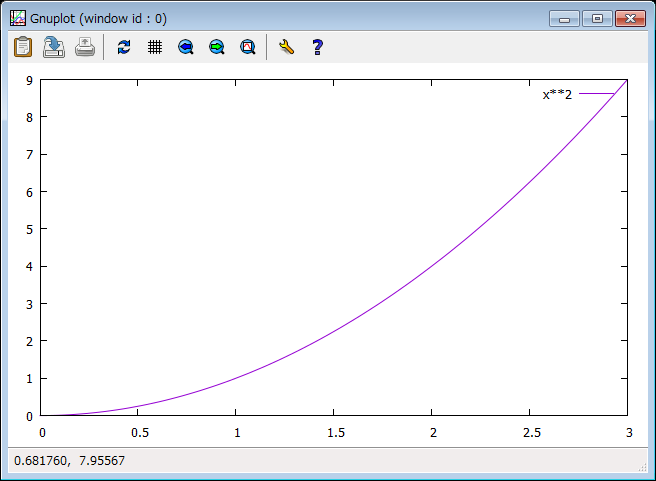Click the x-axis label 1.5
This screenshot has height=481, width=656.
(x=336, y=432)
